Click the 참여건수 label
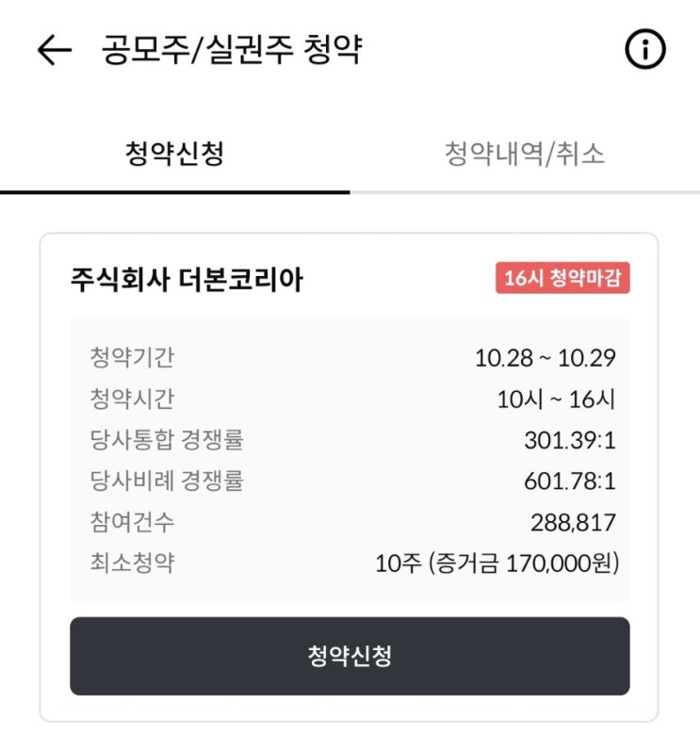The width and height of the screenshot is (700, 735). 132,523
